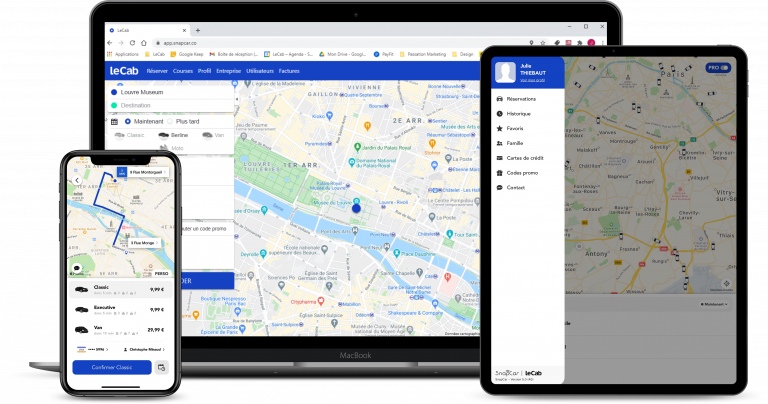The image size is (768, 404).
Task: Open a new browser tab
Action: pos(198,30)
